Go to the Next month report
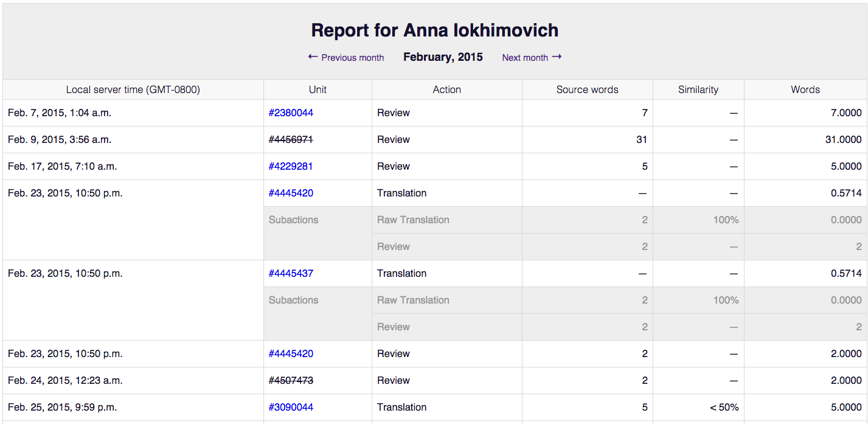 525,58
